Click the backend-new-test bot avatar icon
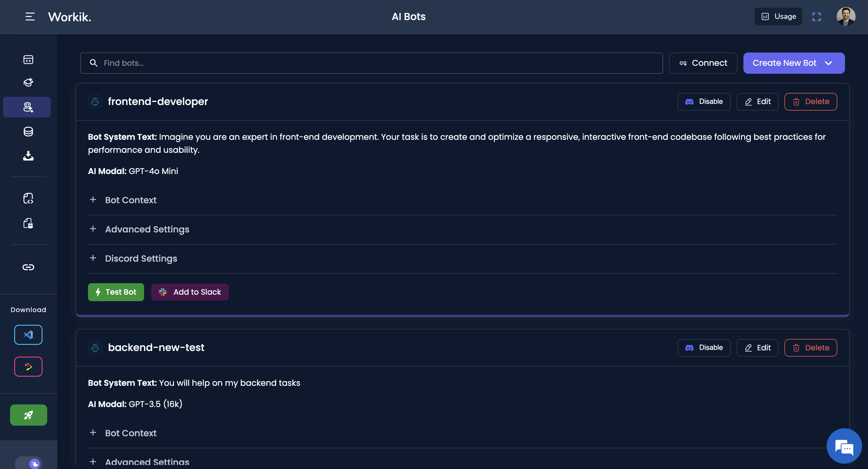This screenshot has width=868, height=469. [95, 347]
